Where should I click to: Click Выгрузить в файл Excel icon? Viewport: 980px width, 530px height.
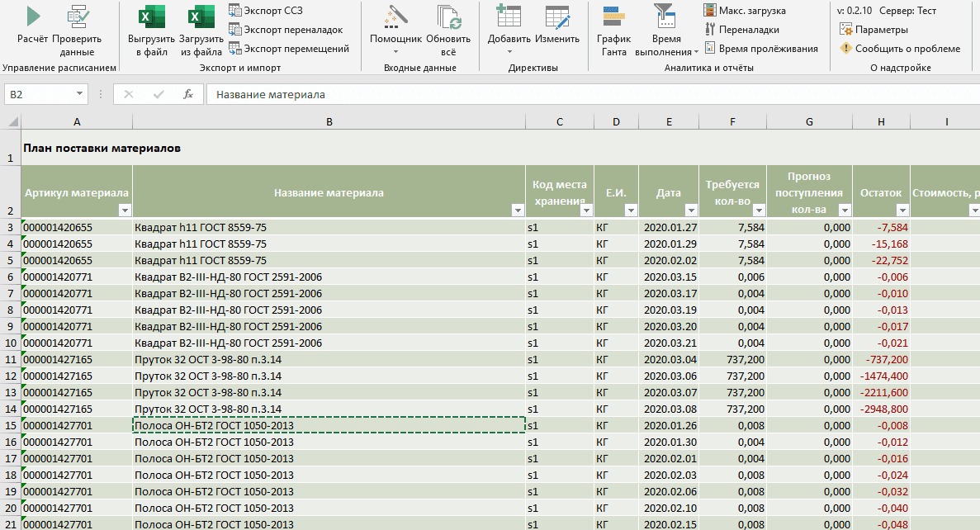point(151,17)
